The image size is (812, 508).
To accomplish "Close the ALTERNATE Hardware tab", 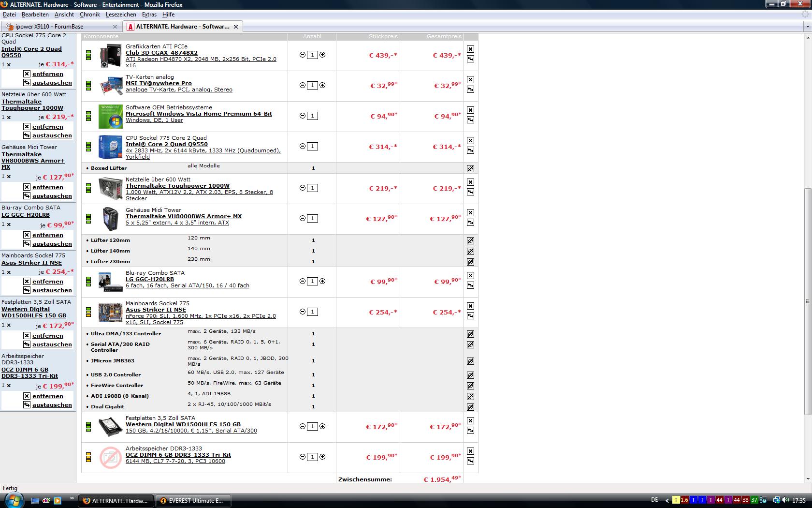I will coord(236,27).
